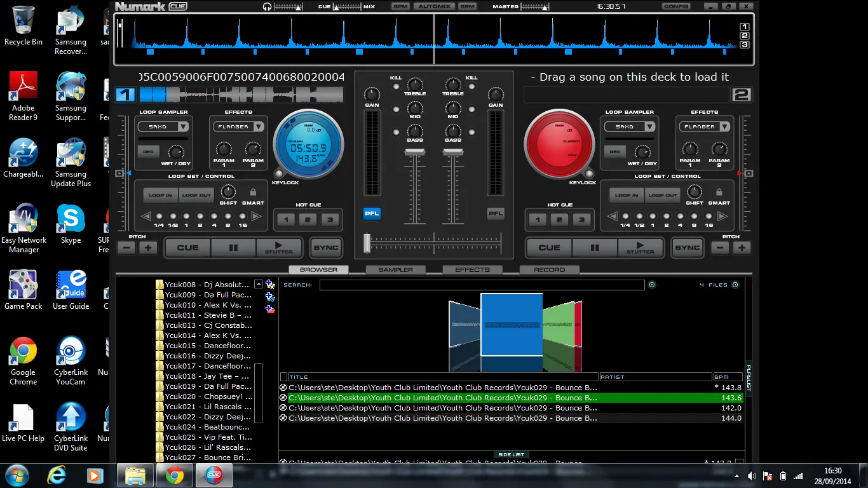
Task: Click deck 1 loop Shift knob
Action: click(227, 192)
